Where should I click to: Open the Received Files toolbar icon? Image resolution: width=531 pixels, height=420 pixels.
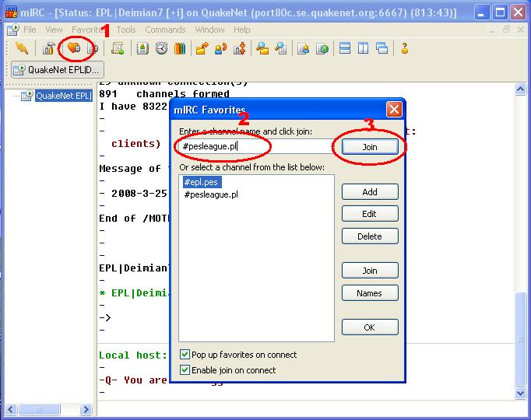262,49
